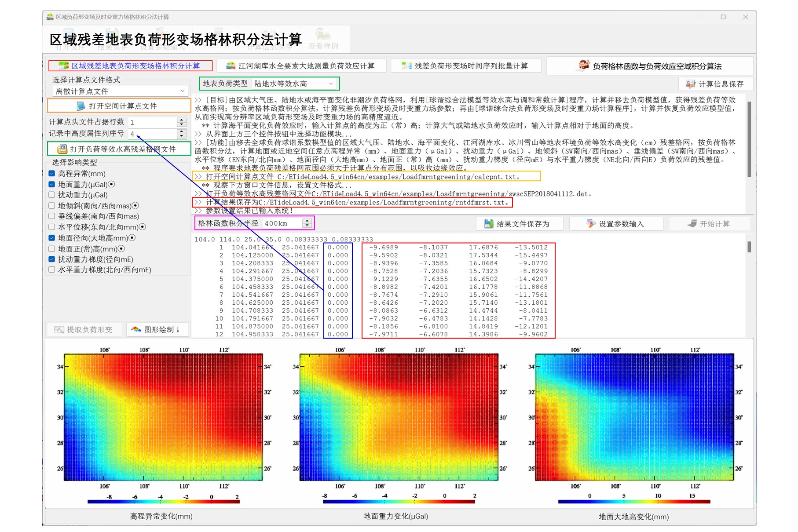Click 地面大地高变化(mm) color bar
798x532 pixels.
point(634,501)
